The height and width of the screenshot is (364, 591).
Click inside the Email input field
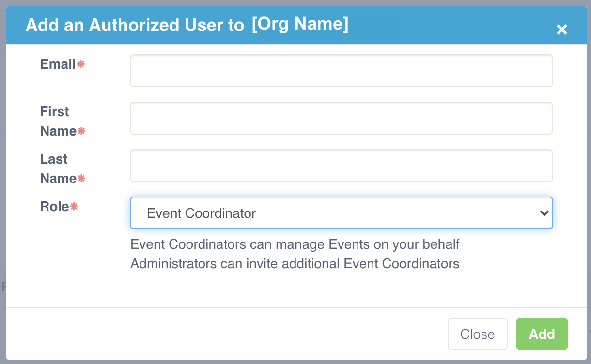[342, 70]
